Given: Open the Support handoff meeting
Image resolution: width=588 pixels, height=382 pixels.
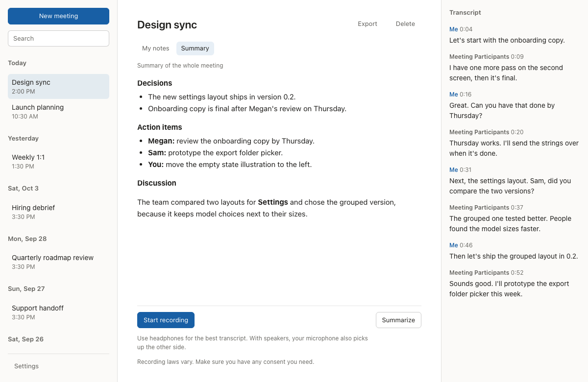Looking at the screenshot, I should (x=58, y=312).
